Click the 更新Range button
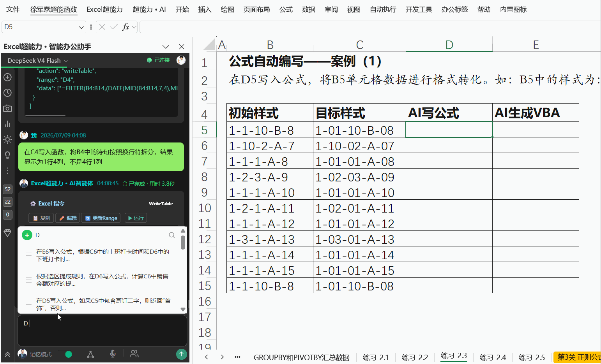601x364 pixels. tap(101, 218)
